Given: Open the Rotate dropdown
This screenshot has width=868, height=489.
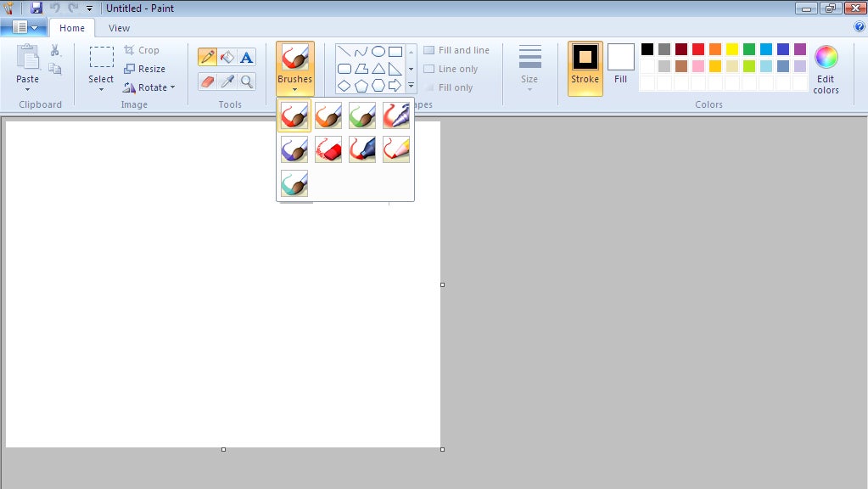Looking at the screenshot, I should pos(149,87).
